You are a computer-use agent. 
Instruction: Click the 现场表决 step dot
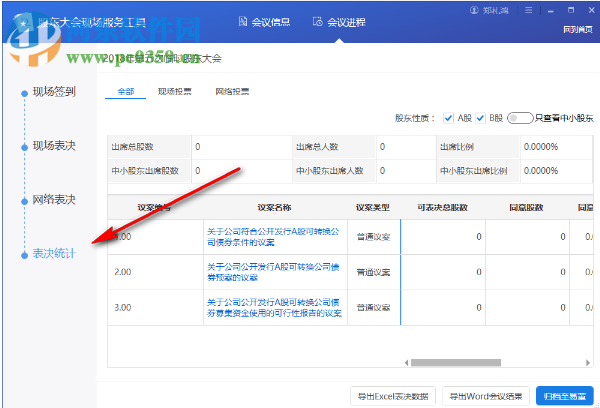tap(24, 147)
